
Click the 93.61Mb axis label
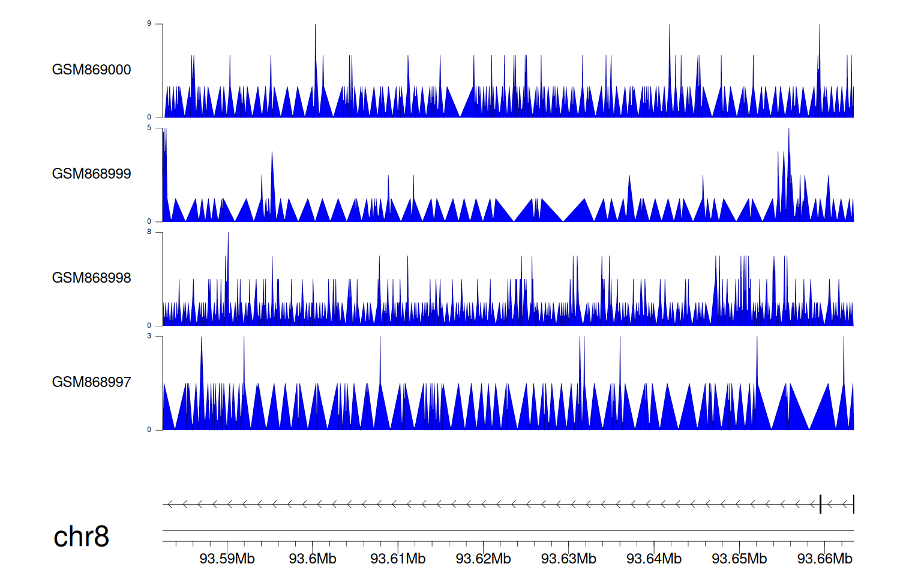(398, 559)
